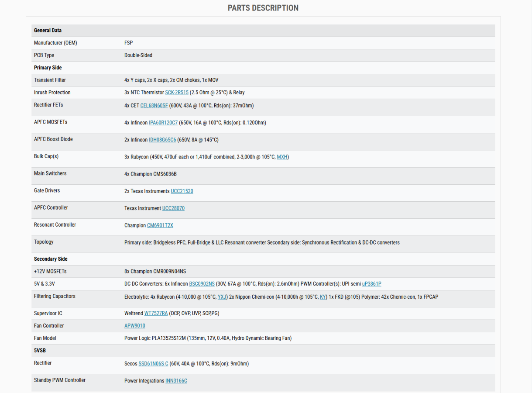
Task: Click the UCC21520 gate driver link
Action: [182, 191]
